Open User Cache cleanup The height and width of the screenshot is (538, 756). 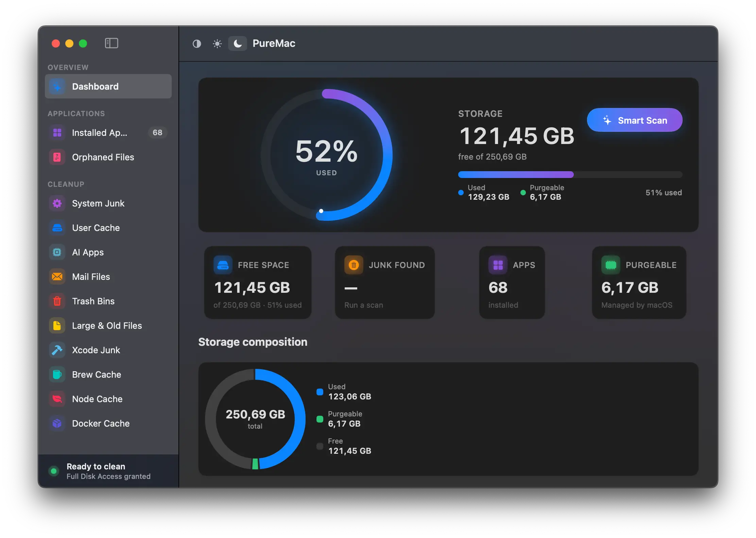pos(108,228)
